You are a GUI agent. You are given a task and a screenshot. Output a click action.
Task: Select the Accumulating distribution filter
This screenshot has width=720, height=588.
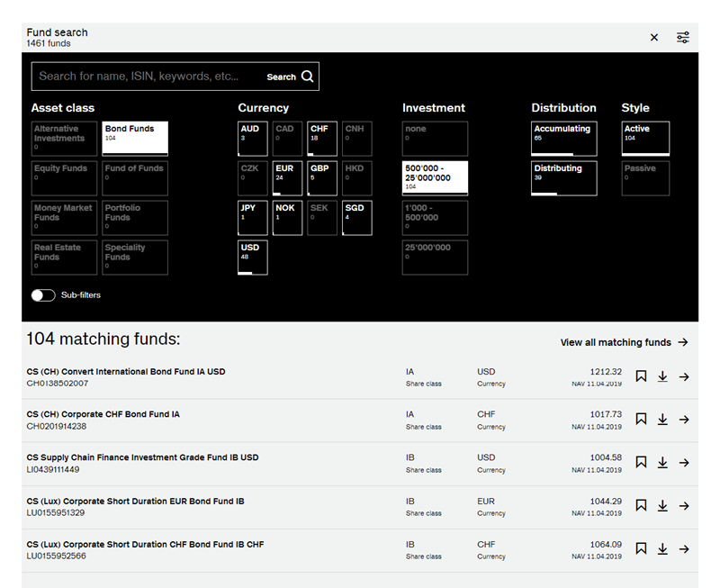(x=563, y=139)
